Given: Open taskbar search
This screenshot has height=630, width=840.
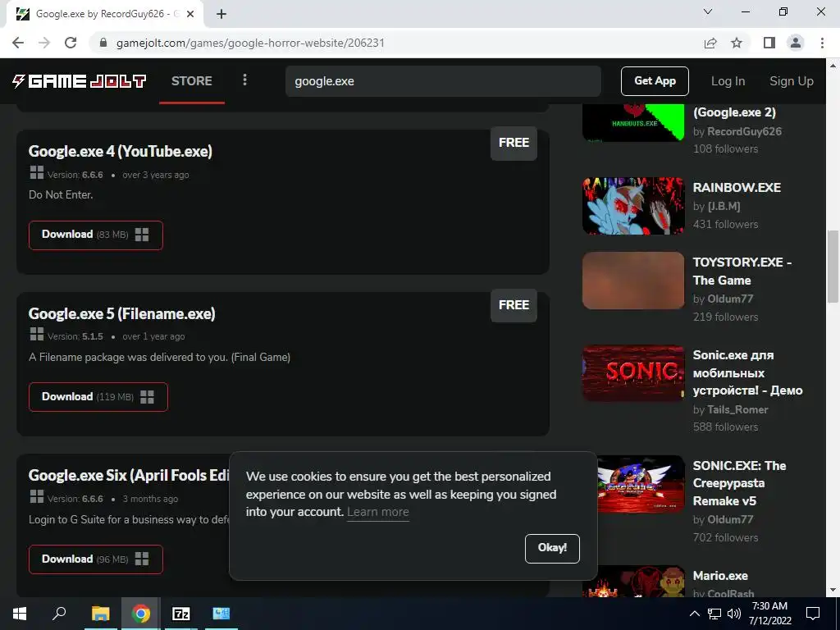Looking at the screenshot, I should (x=59, y=614).
